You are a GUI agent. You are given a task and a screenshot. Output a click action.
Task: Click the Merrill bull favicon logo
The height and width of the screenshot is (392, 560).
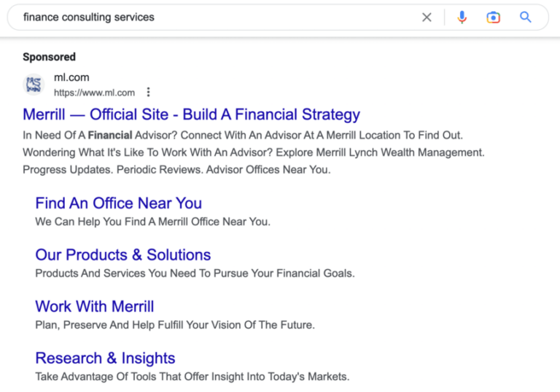(x=34, y=85)
